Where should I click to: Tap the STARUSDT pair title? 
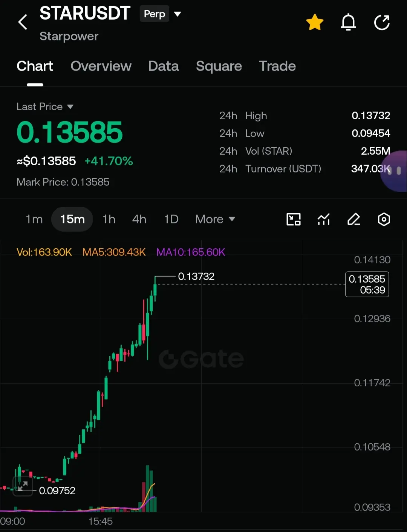(x=85, y=13)
